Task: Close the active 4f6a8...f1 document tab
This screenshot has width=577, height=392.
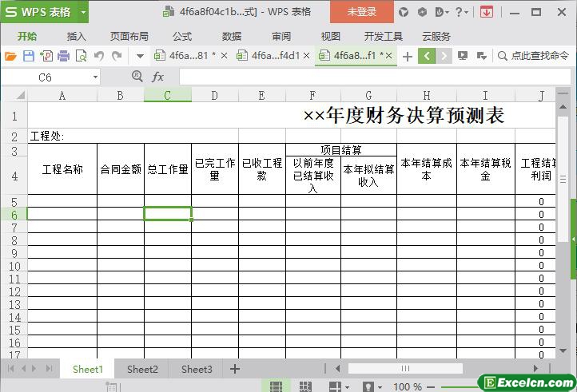Action: [388, 56]
